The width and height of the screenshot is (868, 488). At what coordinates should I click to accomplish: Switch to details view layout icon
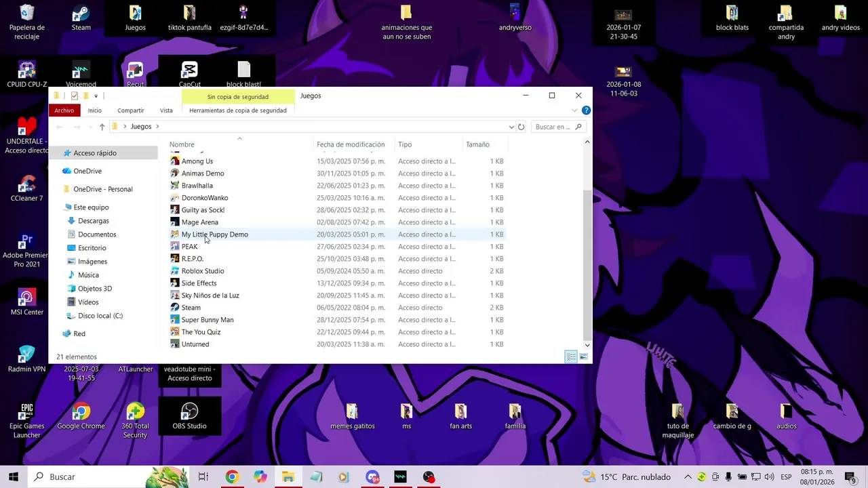click(571, 357)
